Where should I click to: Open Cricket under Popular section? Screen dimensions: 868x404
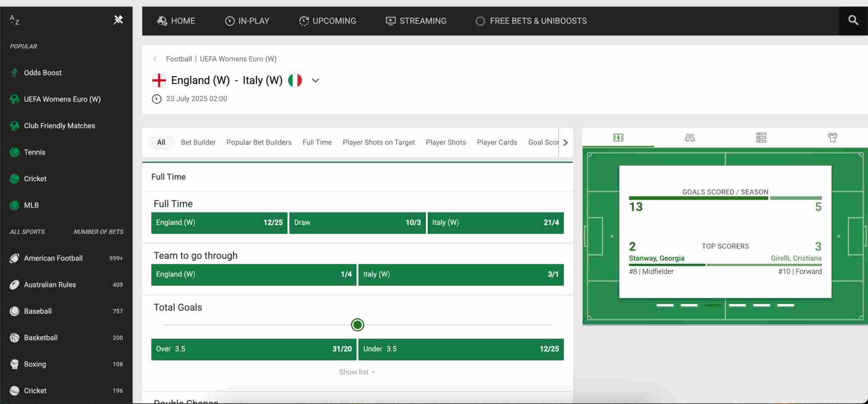pos(35,179)
